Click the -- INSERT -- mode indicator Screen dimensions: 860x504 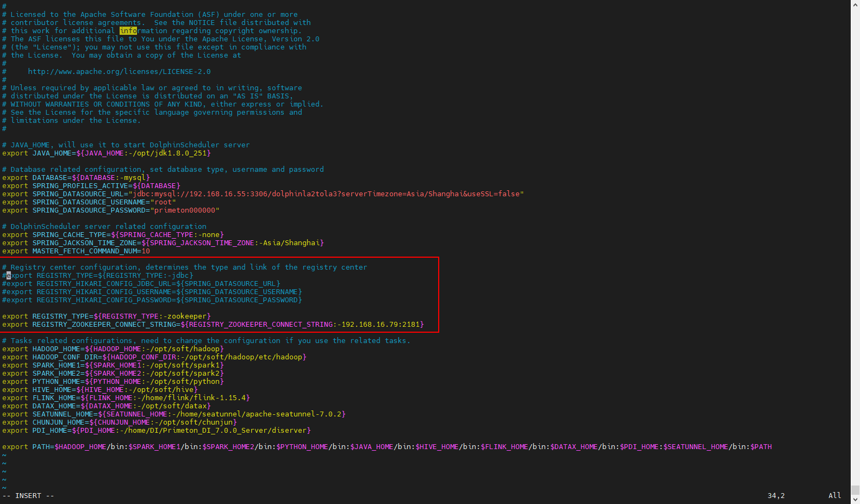[28, 496]
